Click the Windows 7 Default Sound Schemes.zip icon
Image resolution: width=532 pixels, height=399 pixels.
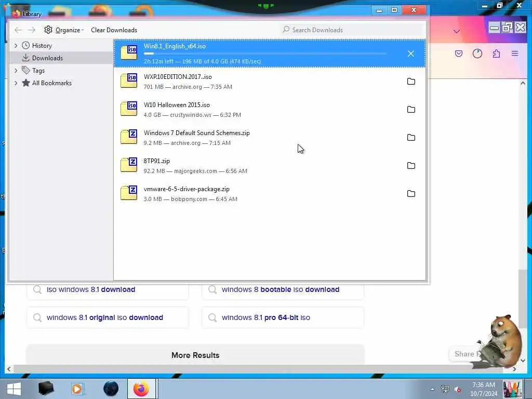(129, 137)
